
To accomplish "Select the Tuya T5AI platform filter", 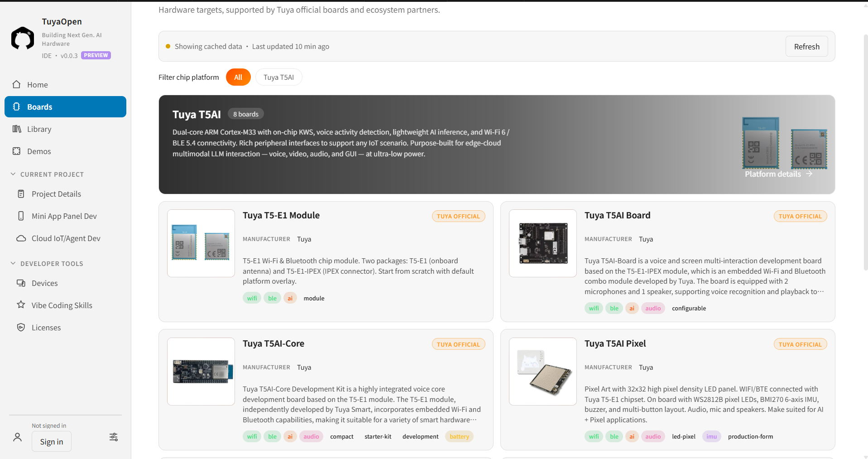I will click(x=278, y=77).
